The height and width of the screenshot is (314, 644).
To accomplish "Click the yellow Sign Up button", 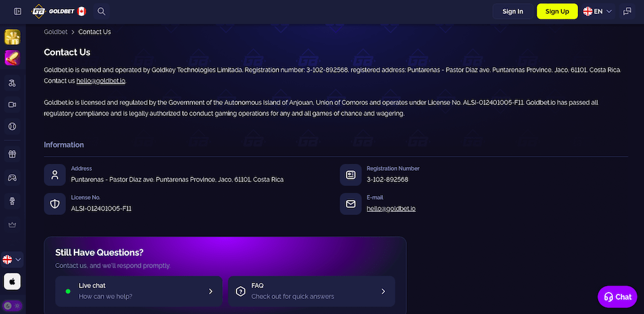I will click(557, 12).
